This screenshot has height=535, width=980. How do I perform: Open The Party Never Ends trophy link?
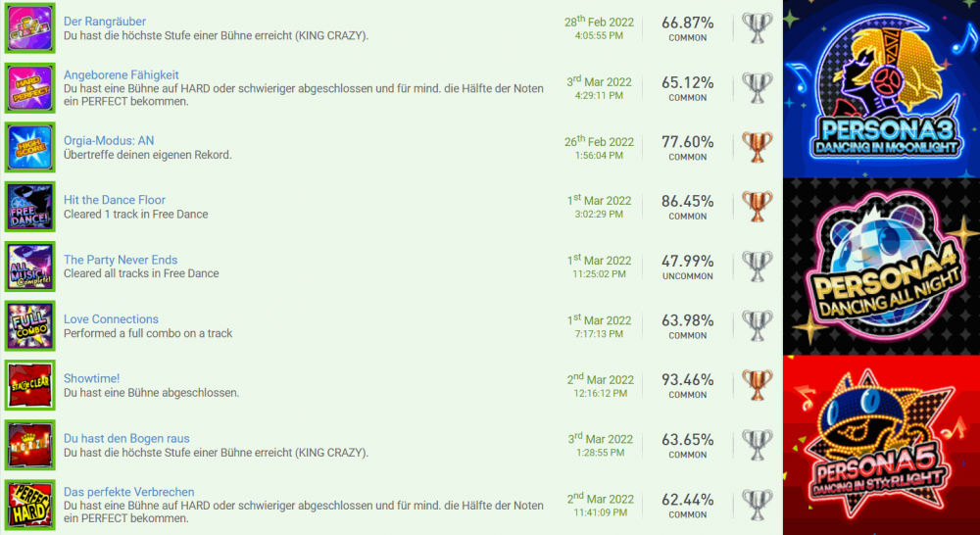[121, 260]
